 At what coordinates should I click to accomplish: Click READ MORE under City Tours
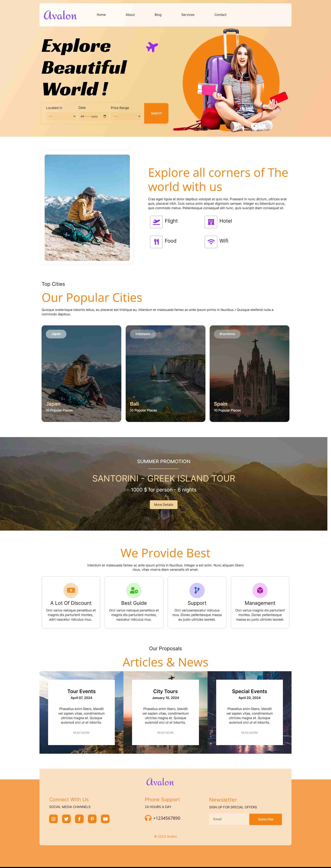click(x=165, y=733)
